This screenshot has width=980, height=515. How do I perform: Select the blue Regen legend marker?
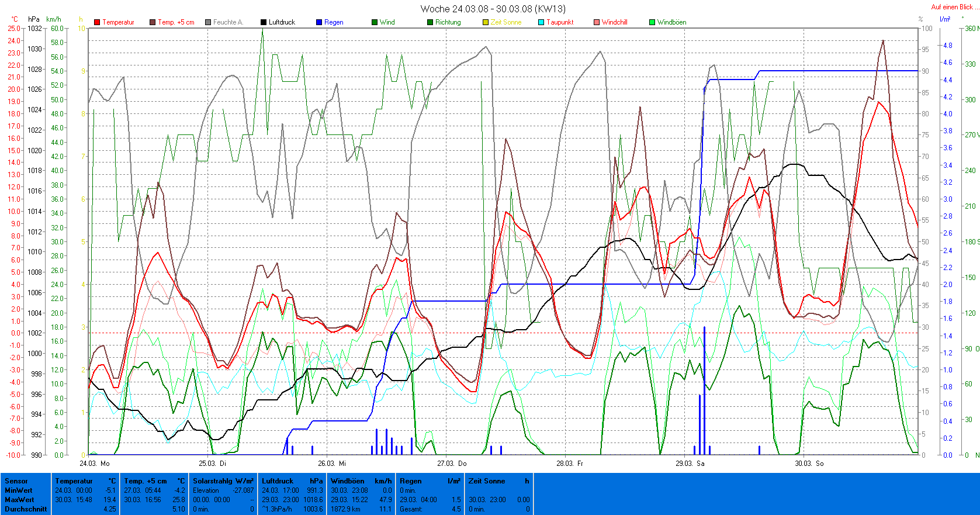pyautogui.click(x=319, y=22)
